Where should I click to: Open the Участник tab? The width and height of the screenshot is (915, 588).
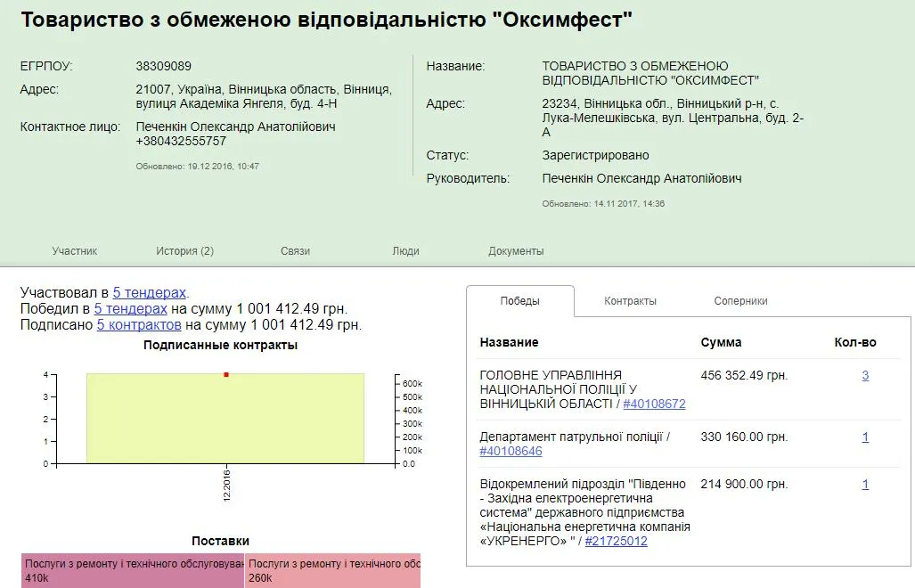[74, 251]
